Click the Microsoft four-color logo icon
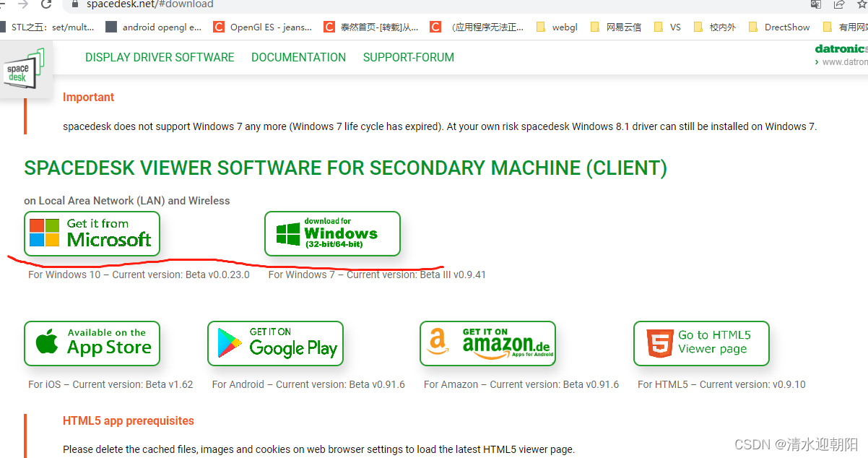 (44, 233)
